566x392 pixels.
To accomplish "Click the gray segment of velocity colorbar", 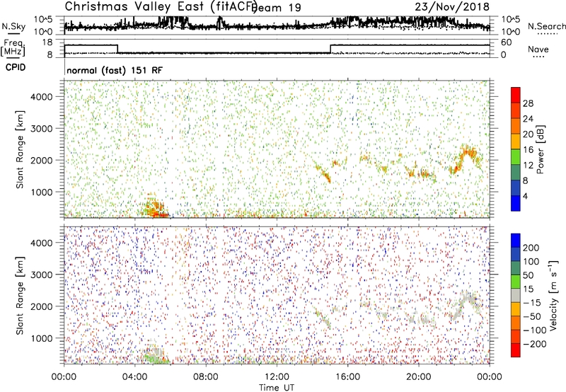I will (516, 296).
